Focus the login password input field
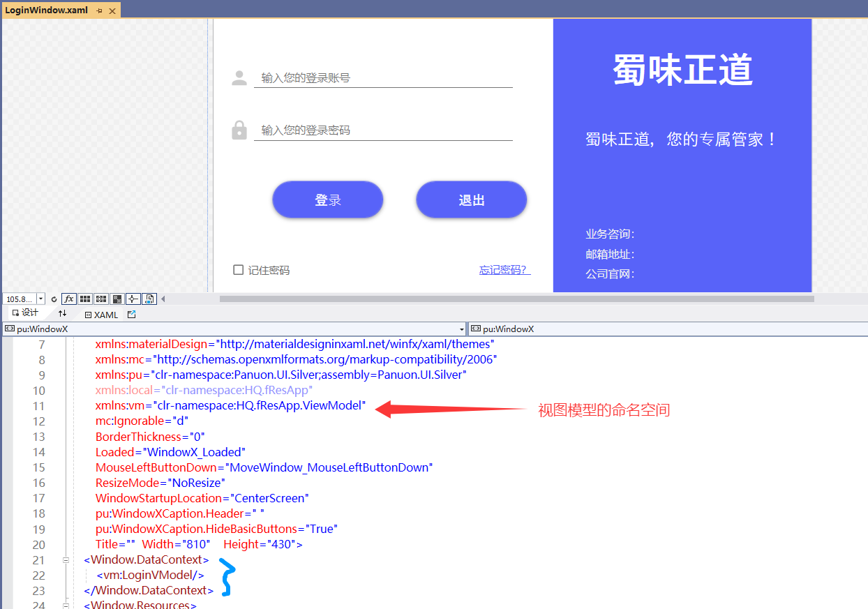Image resolution: width=868 pixels, height=609 pixels. [383, 130]
